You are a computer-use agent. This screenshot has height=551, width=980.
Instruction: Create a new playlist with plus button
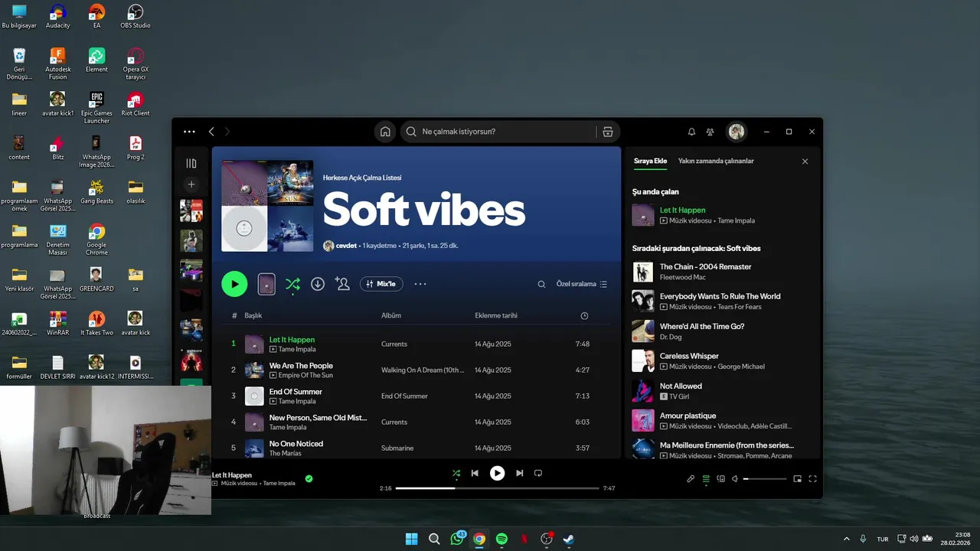191,184
